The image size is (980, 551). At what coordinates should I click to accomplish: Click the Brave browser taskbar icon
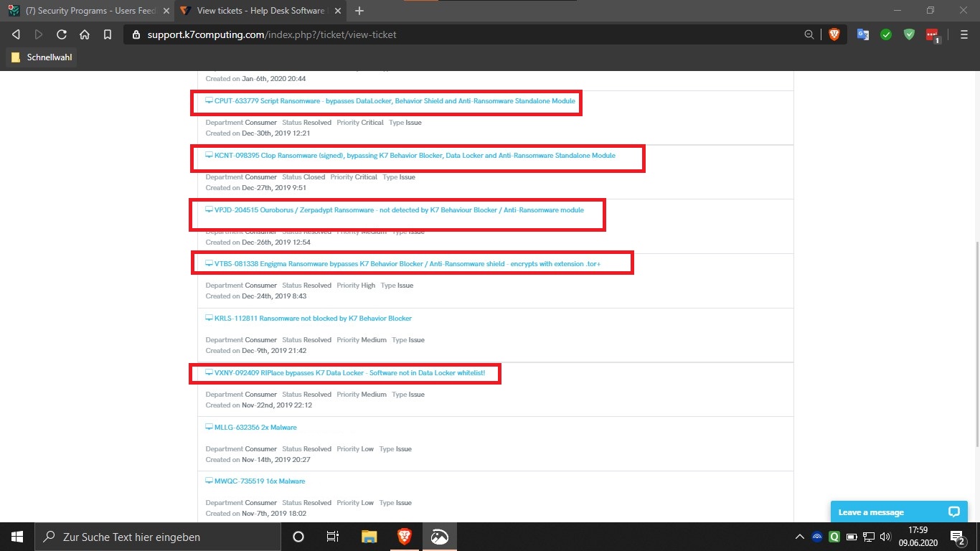405,537
